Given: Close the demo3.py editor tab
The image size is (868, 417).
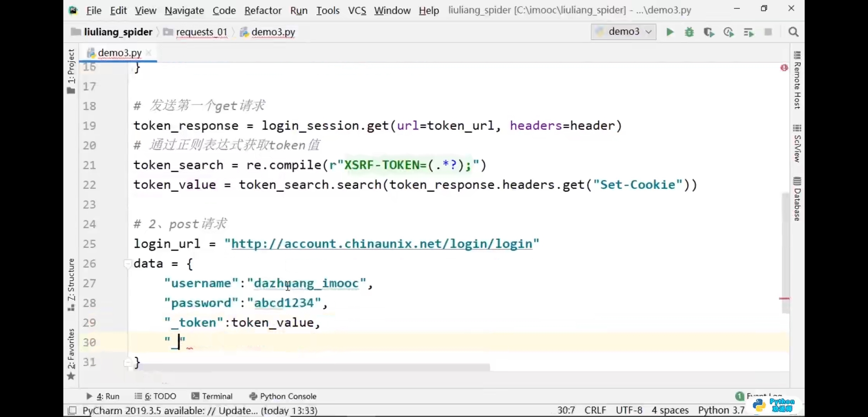Looking at the screenshot, I should point(149,53).
